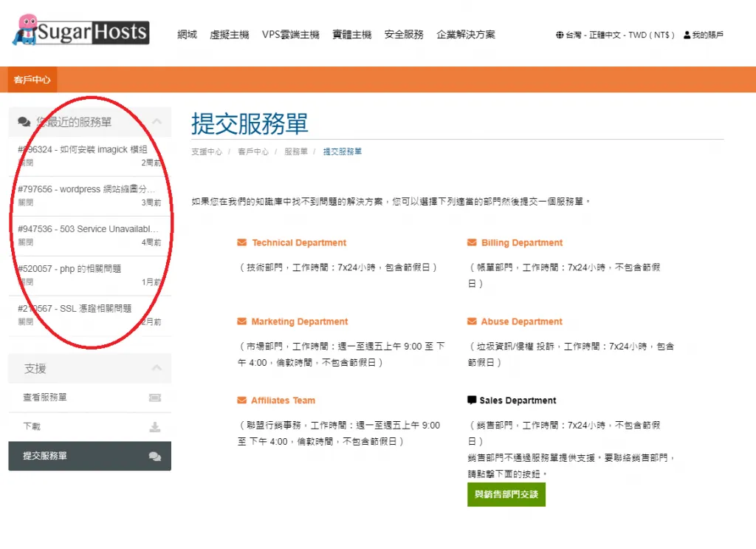Open the Technical Department ticket link
The width and height of the screenshot is (756, 549).
[298, 242]
